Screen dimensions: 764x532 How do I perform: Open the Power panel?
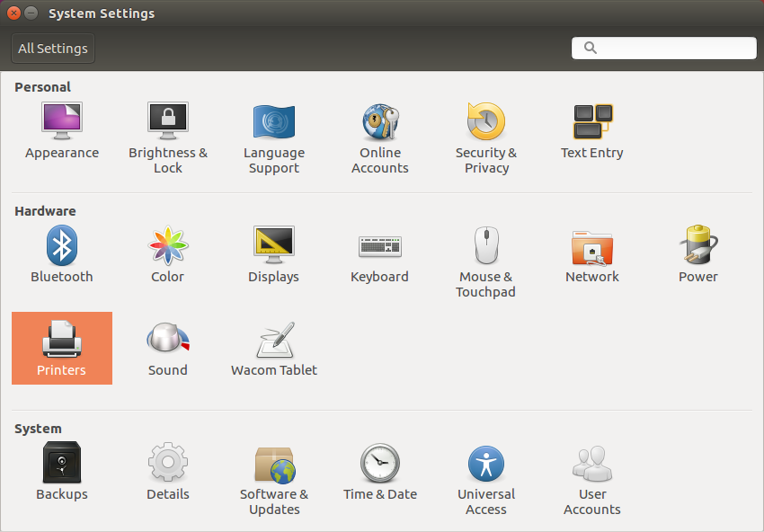click(698, 254)
